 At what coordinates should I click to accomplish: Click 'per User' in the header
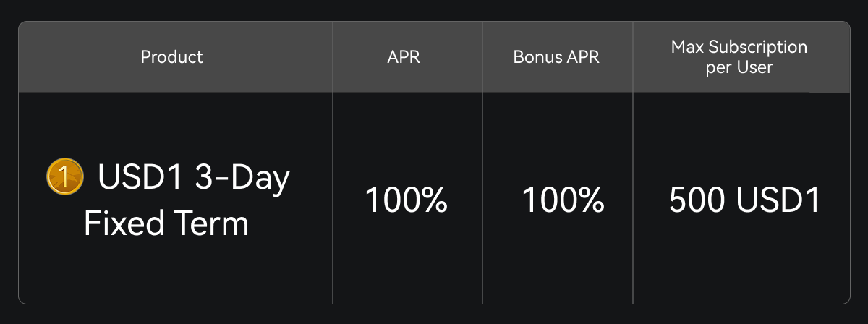tap(739, 68)
